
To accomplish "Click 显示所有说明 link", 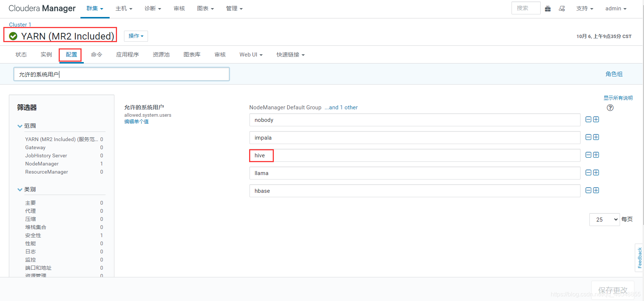I will [618, 98].
